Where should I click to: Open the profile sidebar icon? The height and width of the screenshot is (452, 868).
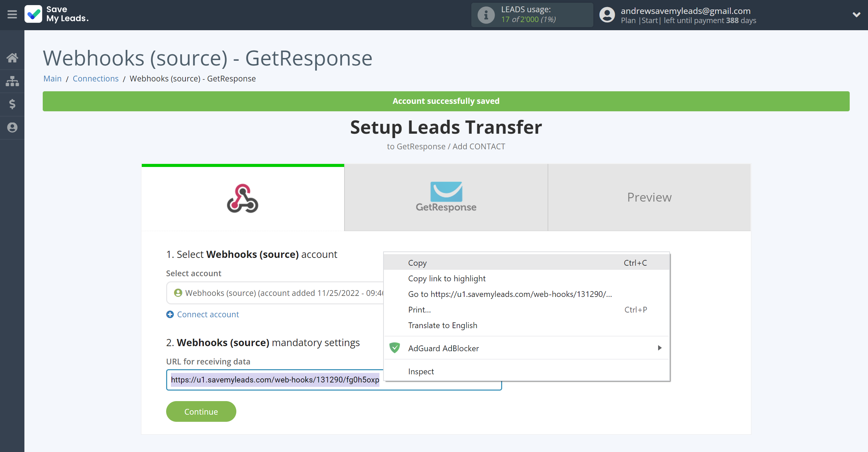(12, 128)
